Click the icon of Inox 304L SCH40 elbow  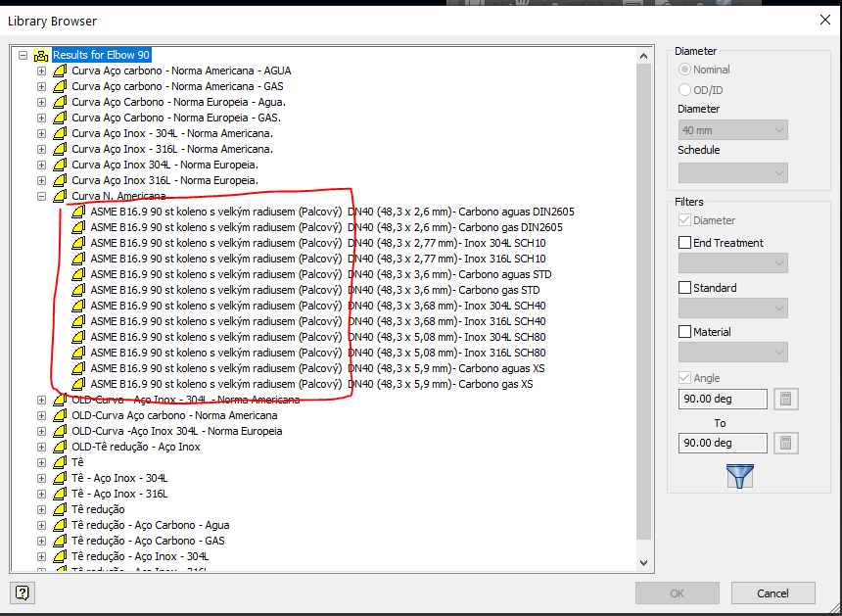pos(78,306)
